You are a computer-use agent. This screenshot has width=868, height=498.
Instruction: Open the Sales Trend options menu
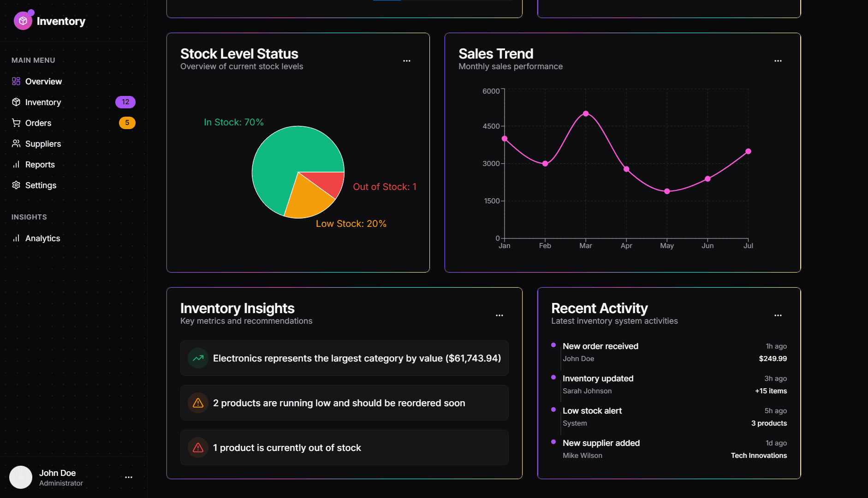778,60
